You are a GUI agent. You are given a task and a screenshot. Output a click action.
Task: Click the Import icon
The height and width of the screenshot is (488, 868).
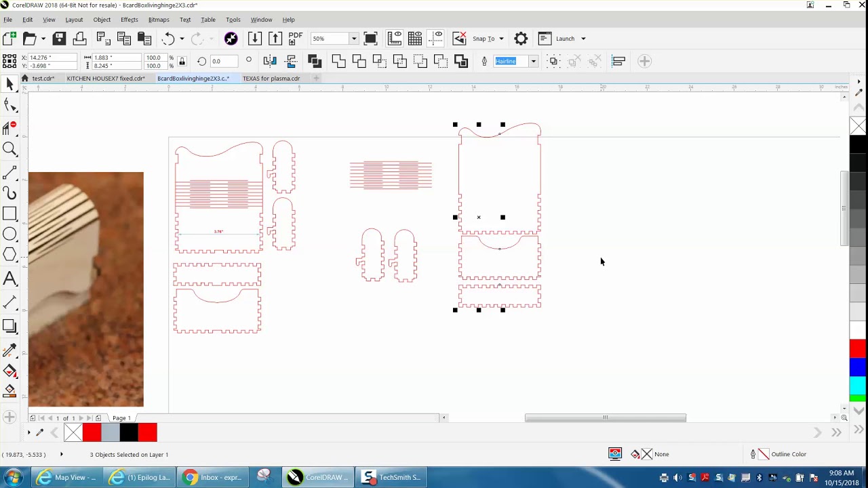click(x=255, y=39)
